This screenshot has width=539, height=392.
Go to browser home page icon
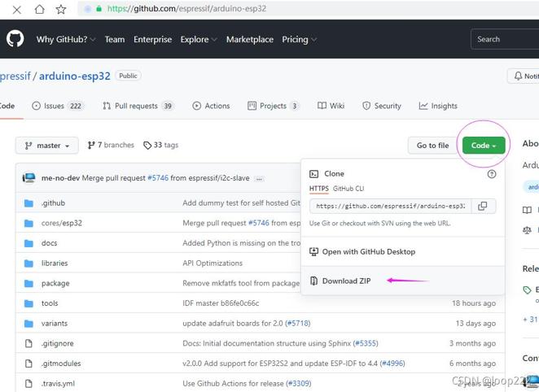tap(40, 9)
